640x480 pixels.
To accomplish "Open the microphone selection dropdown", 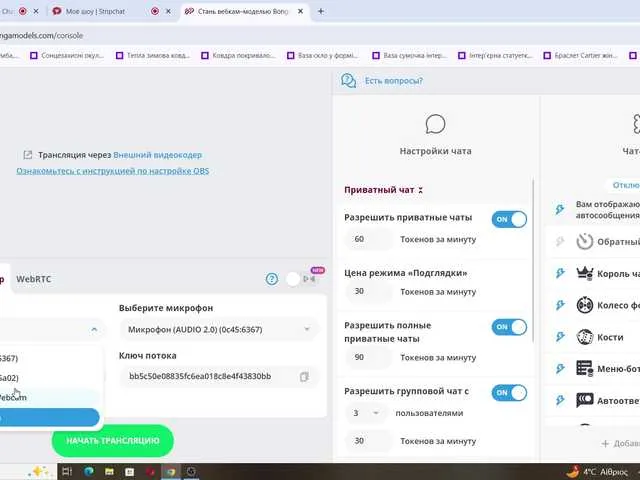I will click(219, 328).
